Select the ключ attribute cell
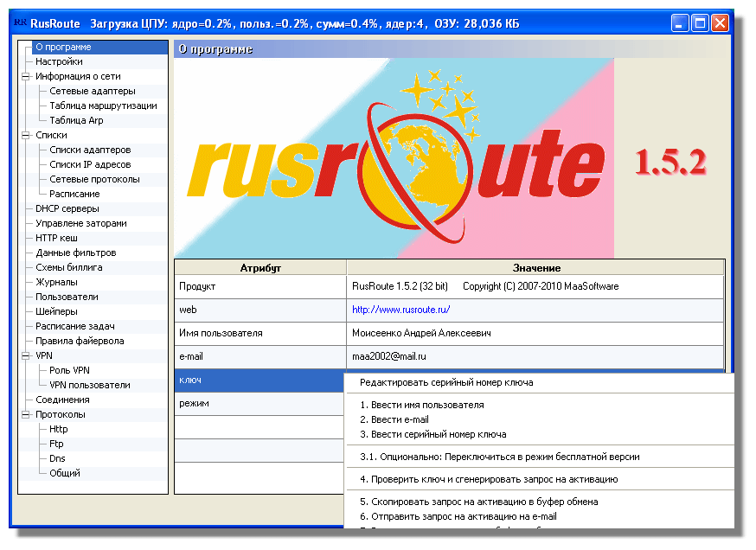Viewport: 756px width, 550px height. (x=259, y=381)
